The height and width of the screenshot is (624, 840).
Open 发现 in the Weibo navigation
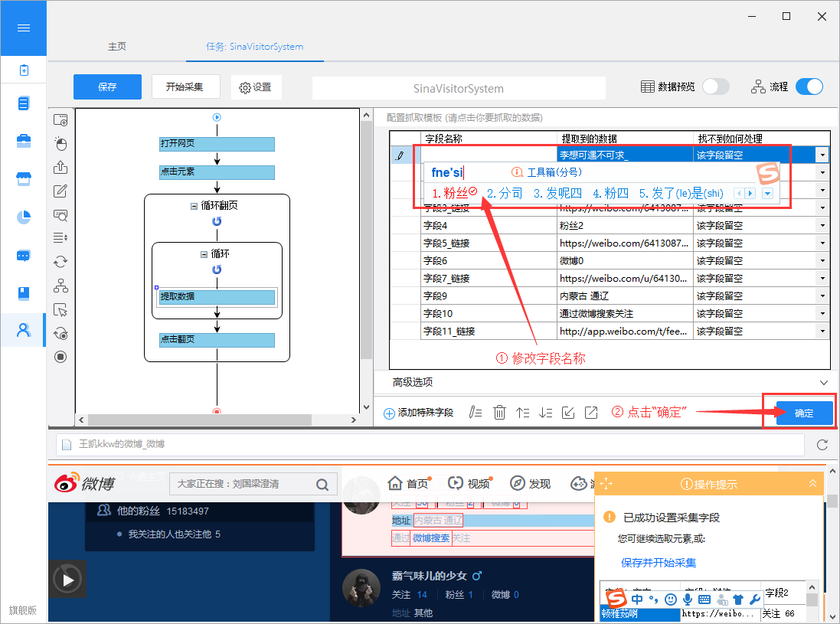pos(531,483)
